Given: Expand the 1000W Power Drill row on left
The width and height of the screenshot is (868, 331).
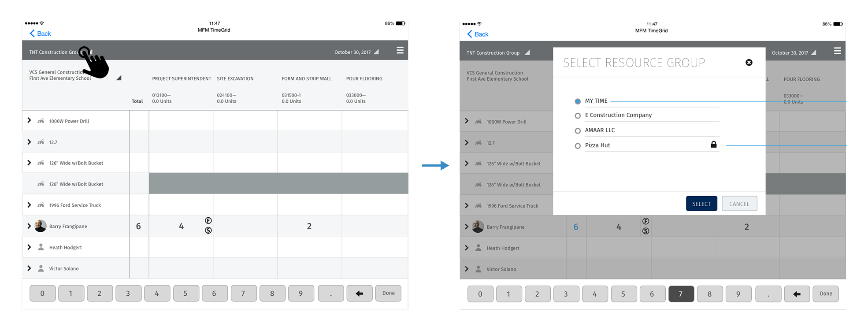Looking at the screenshot, I should 29,120.
